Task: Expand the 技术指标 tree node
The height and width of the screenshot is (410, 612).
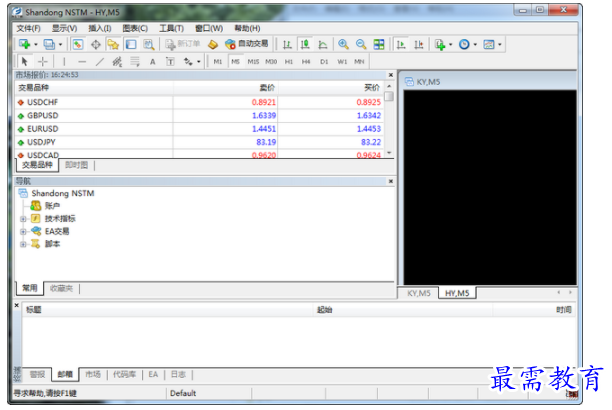Action: 23,218
